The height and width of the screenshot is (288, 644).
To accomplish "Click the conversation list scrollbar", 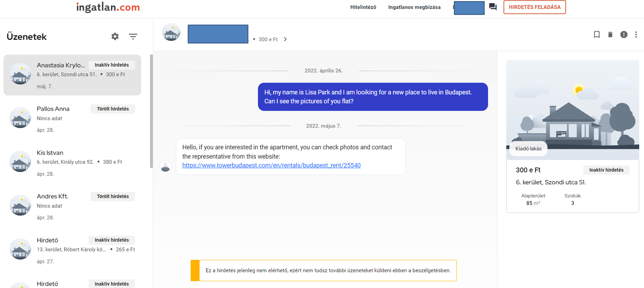I will (151, 111).
